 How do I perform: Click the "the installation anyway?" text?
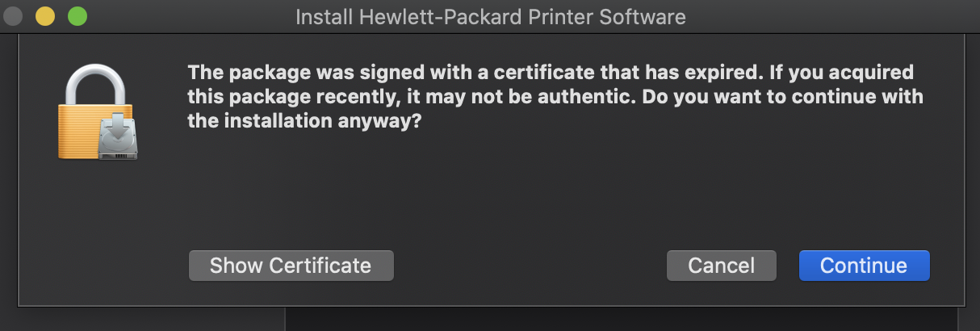pos(305,123)
